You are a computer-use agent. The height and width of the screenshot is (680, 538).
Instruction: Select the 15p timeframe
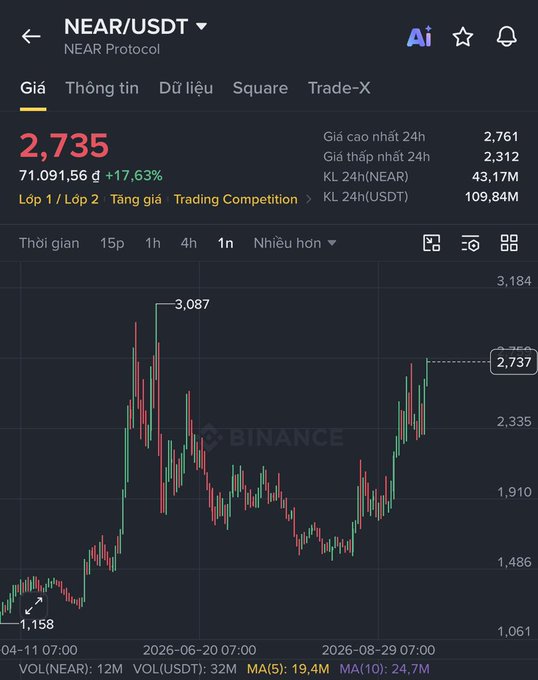tap(112, 243)
